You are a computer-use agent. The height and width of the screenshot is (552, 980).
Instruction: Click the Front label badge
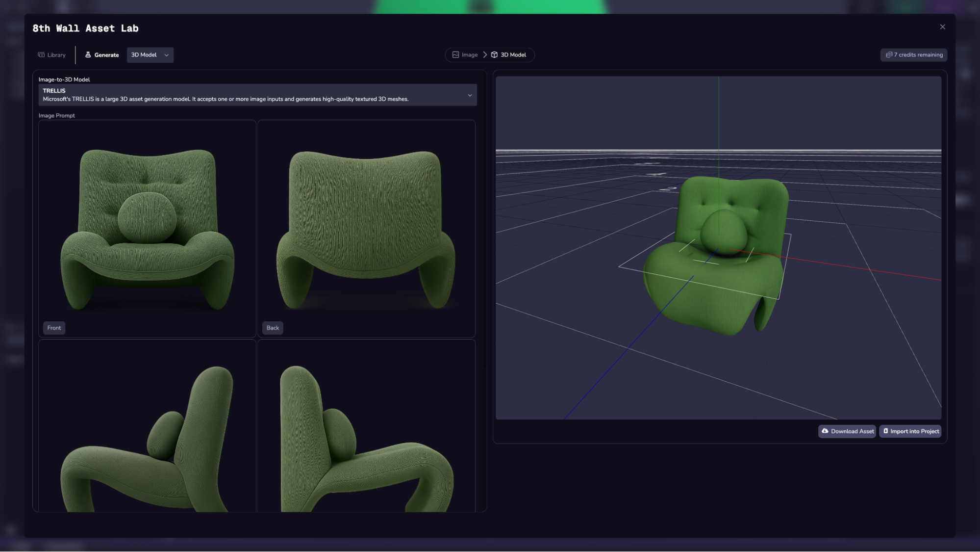tap(54, 328)
